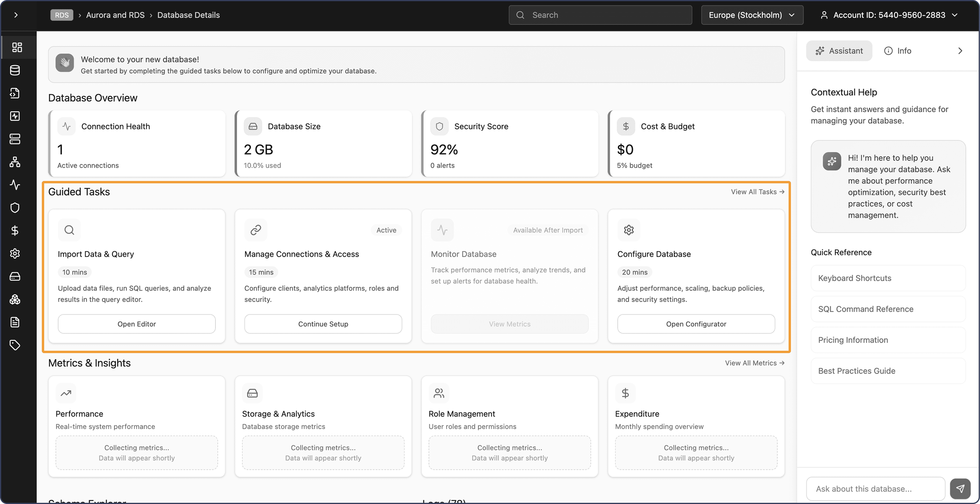The image size is (980, 504).
Task: Click Continue Setup button
Action: (323, 324)
